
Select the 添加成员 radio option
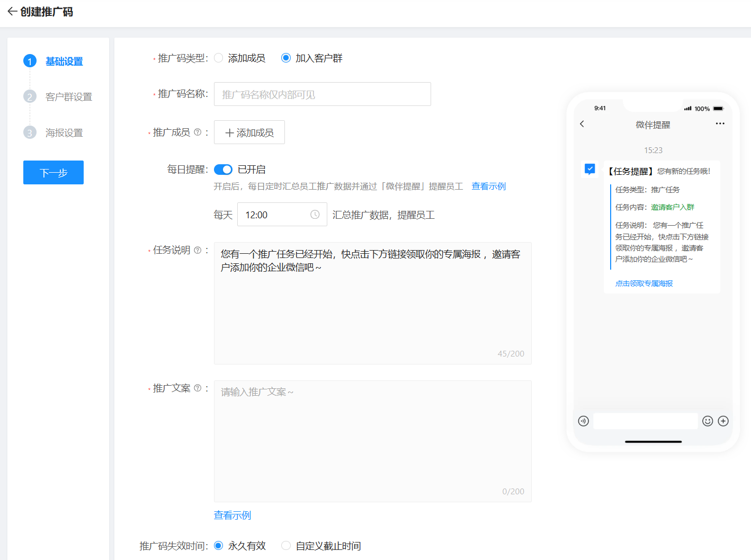coord(219,58)
